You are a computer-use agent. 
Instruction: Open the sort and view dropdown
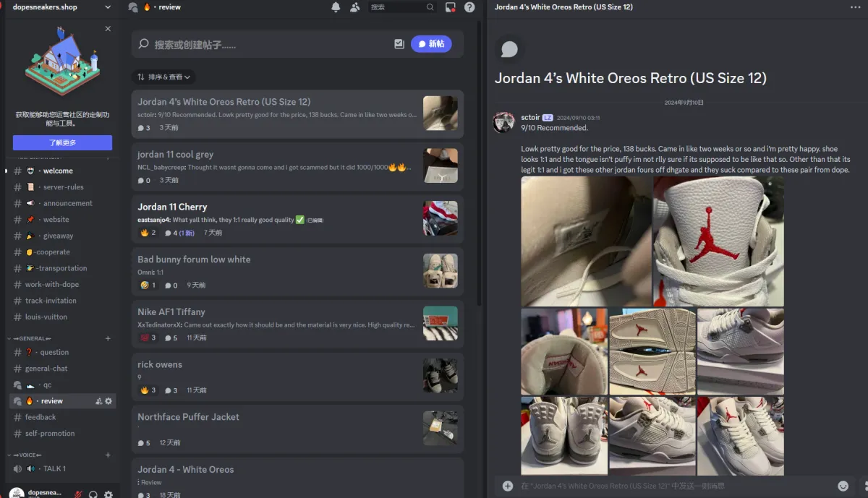(x=164, y=77)
